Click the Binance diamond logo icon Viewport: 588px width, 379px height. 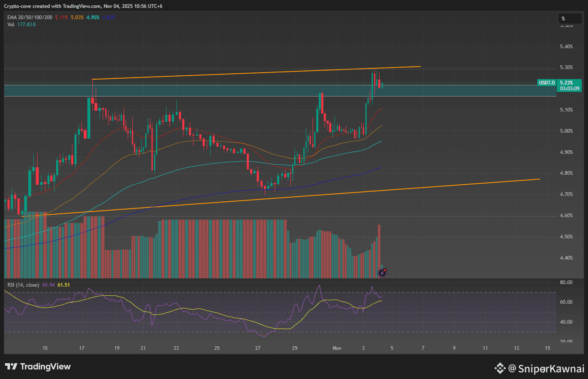(x=500, y=368)
